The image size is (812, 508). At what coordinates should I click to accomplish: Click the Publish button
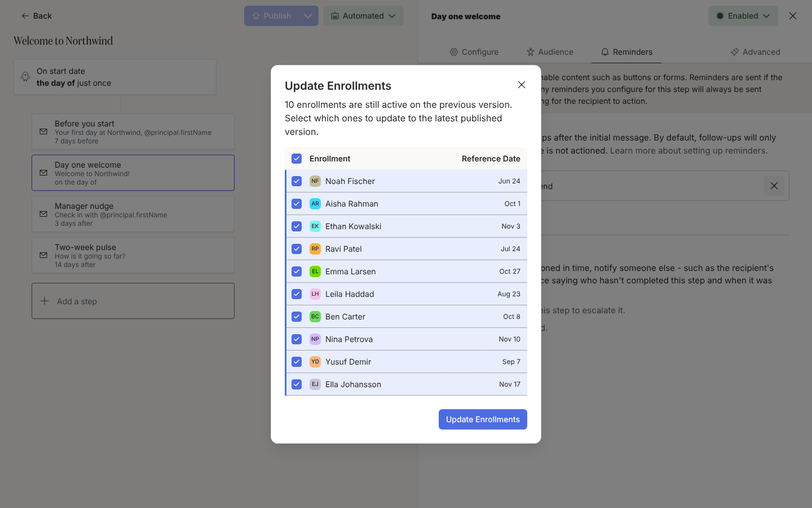click(x=271, y=16)
